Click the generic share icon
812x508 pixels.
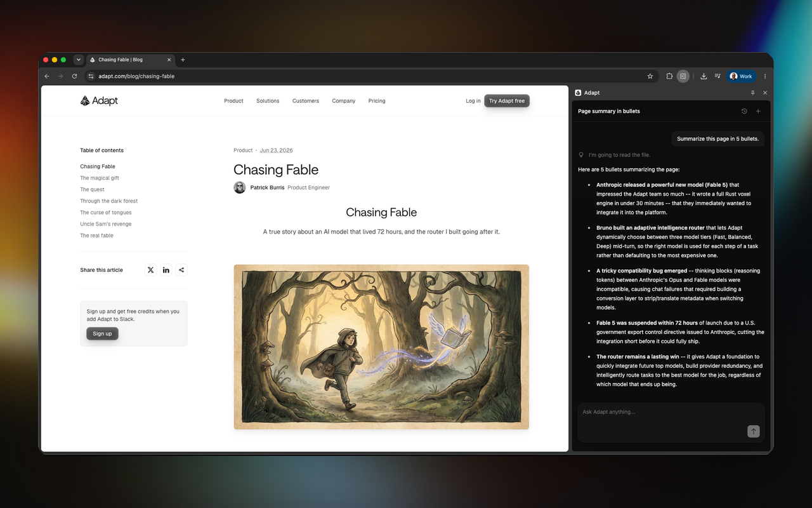tap(181, 270)
